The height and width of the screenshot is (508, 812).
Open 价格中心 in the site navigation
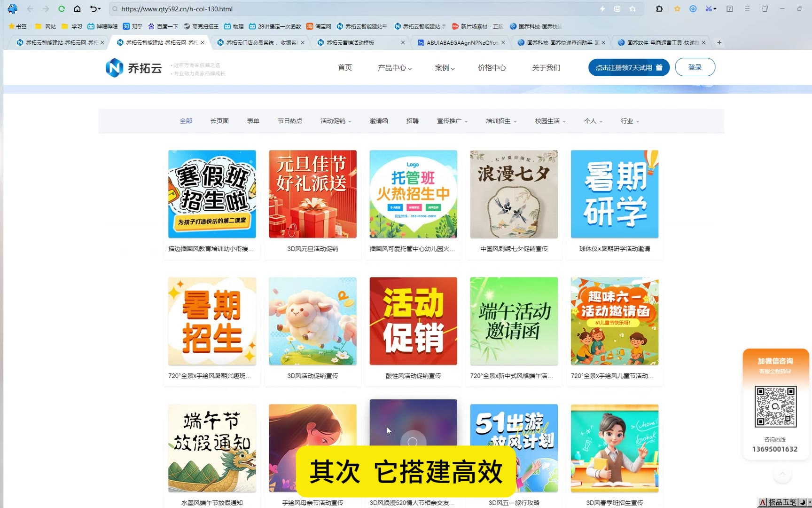[492, 68]
